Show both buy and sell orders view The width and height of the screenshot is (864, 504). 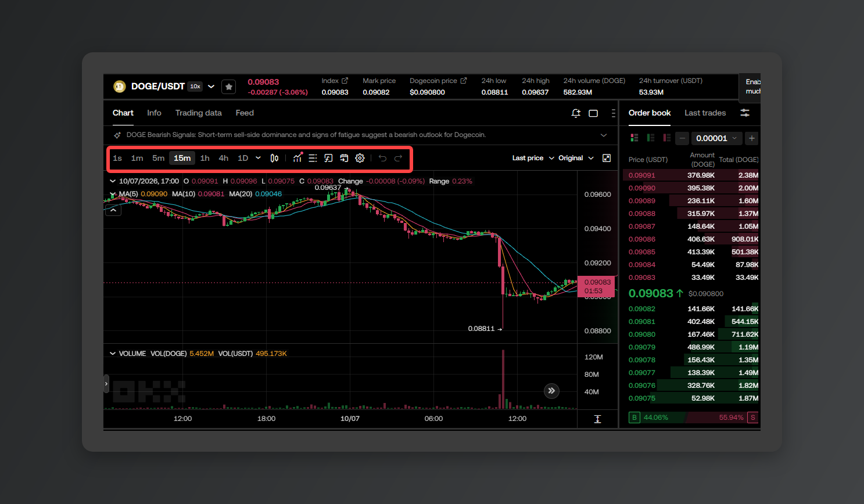(634, 138)
